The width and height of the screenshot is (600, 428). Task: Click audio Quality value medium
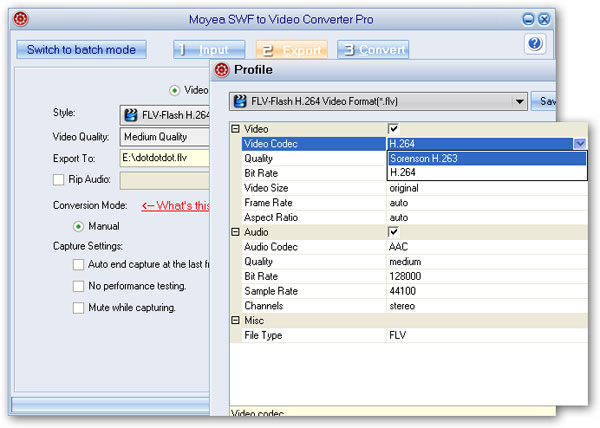(x=405, y=262)
